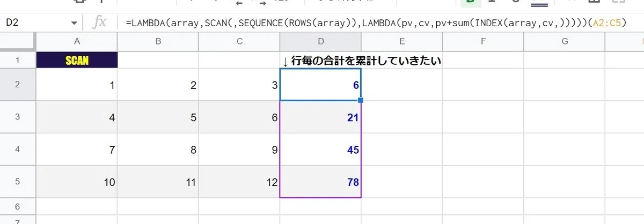
Task: Select row 3 header
Action: click(18, 117)
